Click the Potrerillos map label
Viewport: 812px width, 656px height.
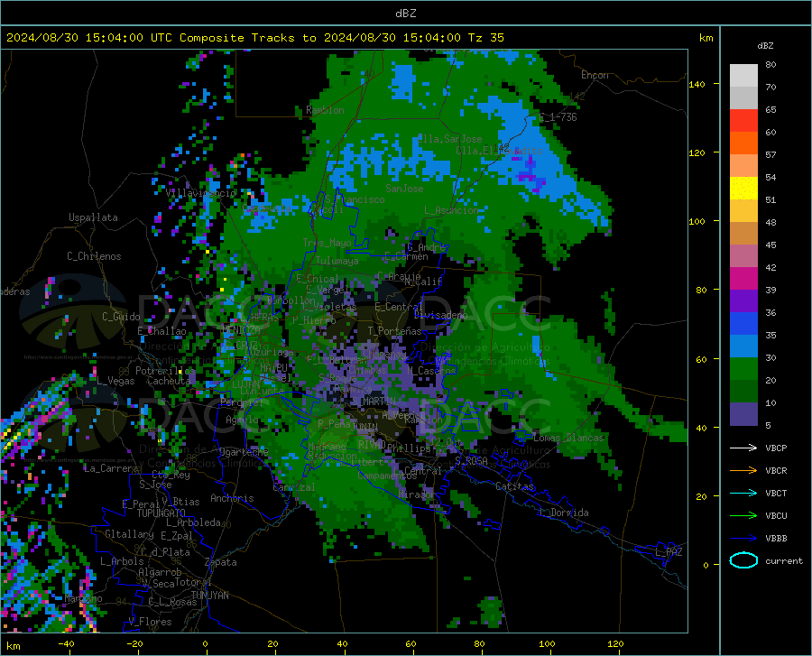coord(165,371)
